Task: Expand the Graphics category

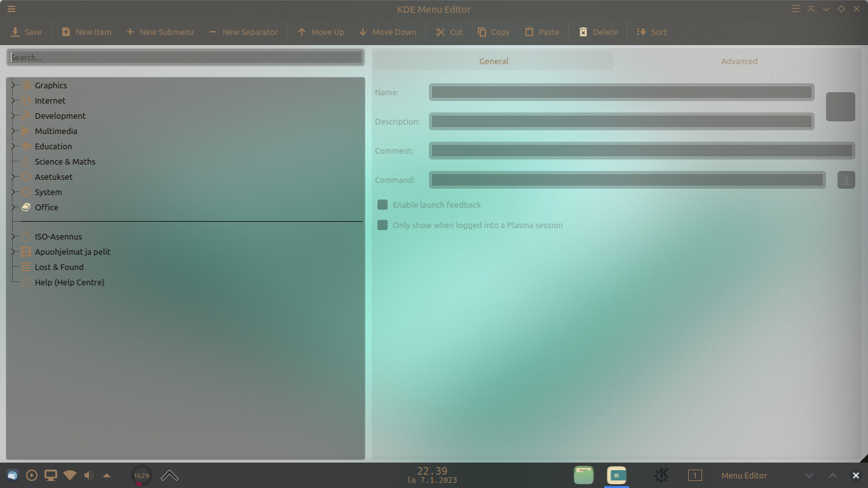Action: tap(14, 85)
